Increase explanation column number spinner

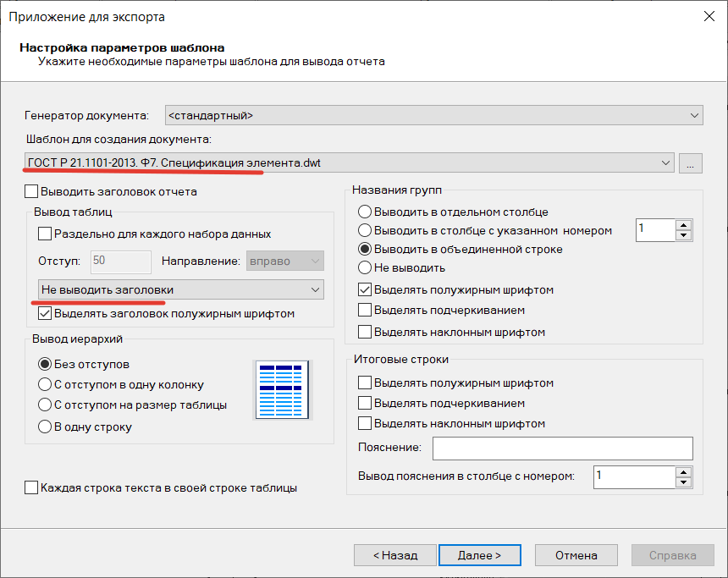point(685,471)
